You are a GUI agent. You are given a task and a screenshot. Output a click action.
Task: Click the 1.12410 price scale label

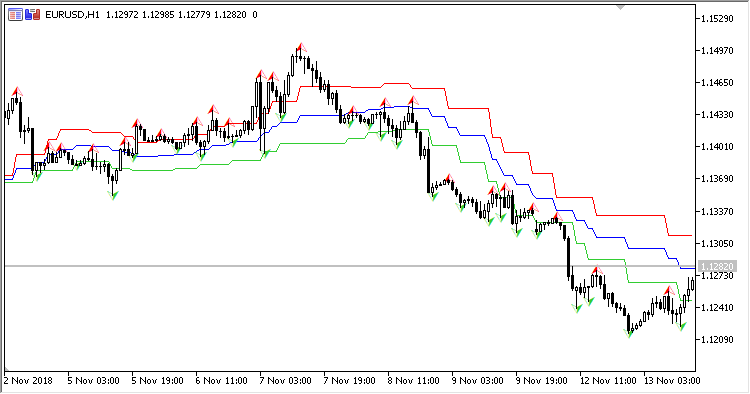tap(717, 307)
